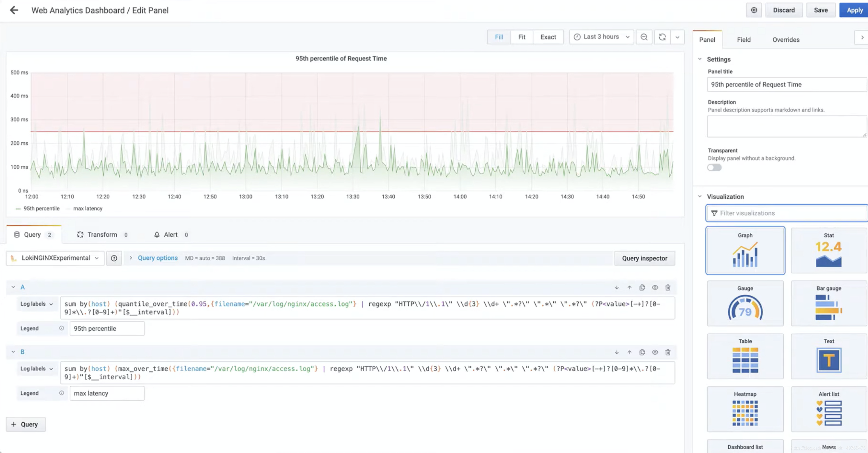The height and width of the screenshot is (453, 868).
Task: Select the Graph visualization type
Action: point(745,250)
